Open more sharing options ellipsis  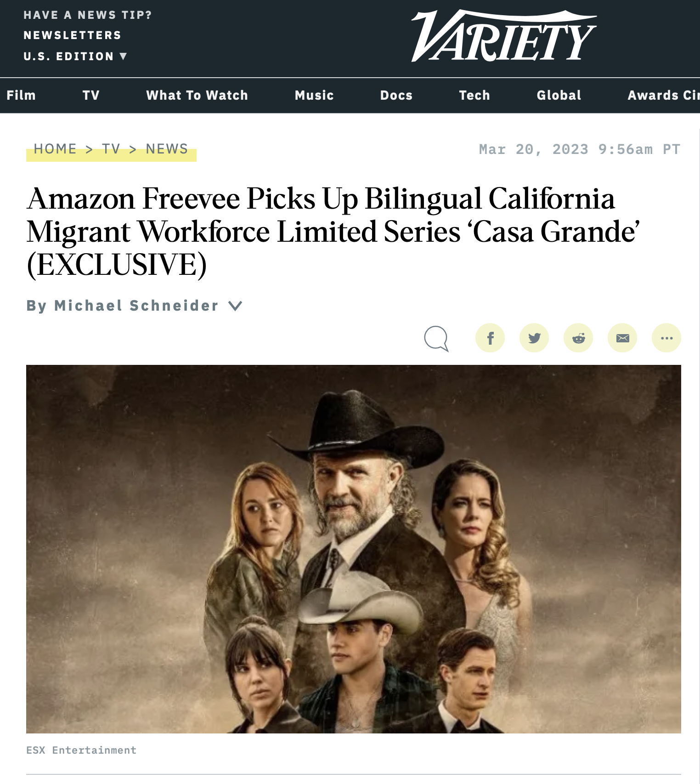coord(666,338)
